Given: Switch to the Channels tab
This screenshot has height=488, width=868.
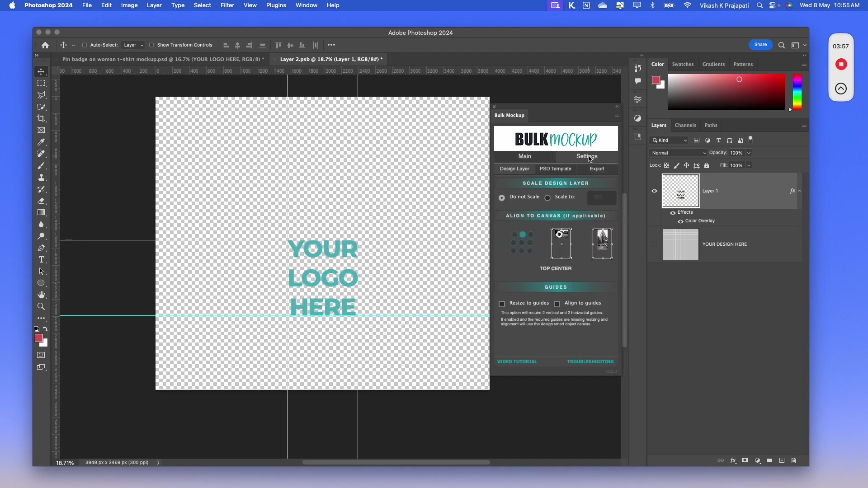Looking at the screenshot, I should coord(685,125).
